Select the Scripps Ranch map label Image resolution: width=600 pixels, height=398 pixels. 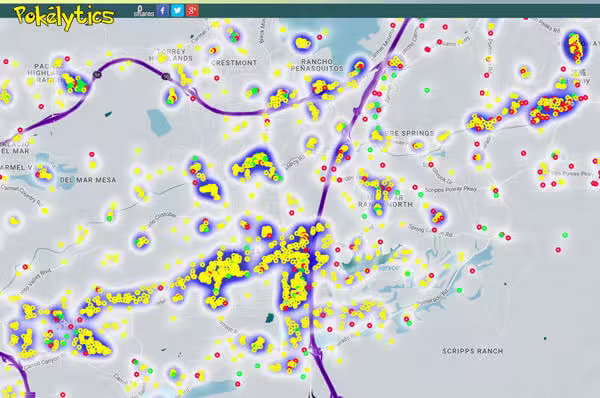(473, 351)
